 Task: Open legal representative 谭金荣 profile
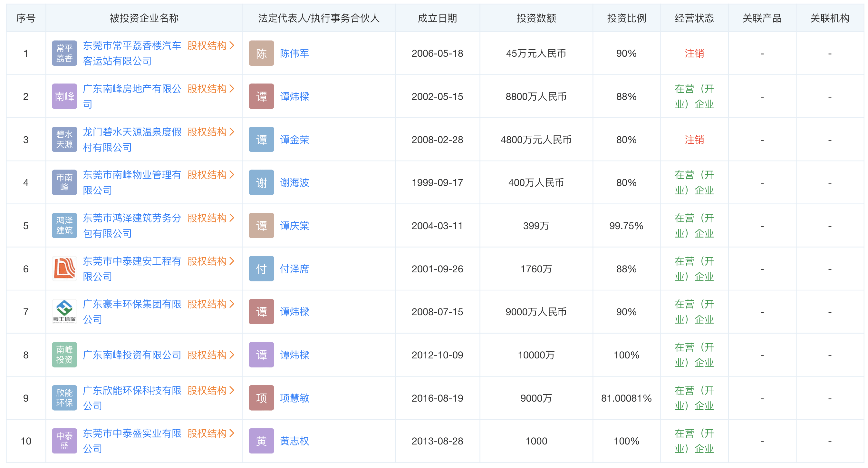[294, 140]
